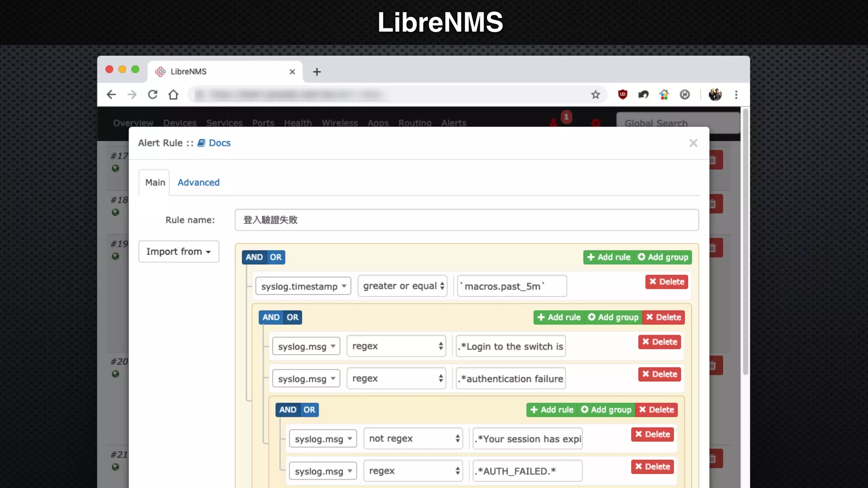Viewport: 868px width, 488px height.
Task: Open the Devices menu in navbar
Action: [180, 123]
